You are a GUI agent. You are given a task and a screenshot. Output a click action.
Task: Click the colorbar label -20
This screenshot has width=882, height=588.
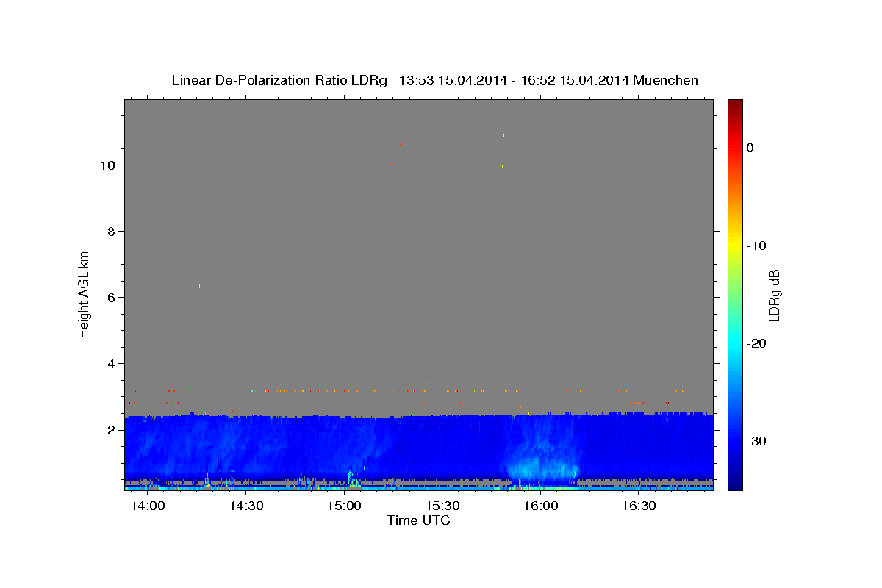pos(757,343)
